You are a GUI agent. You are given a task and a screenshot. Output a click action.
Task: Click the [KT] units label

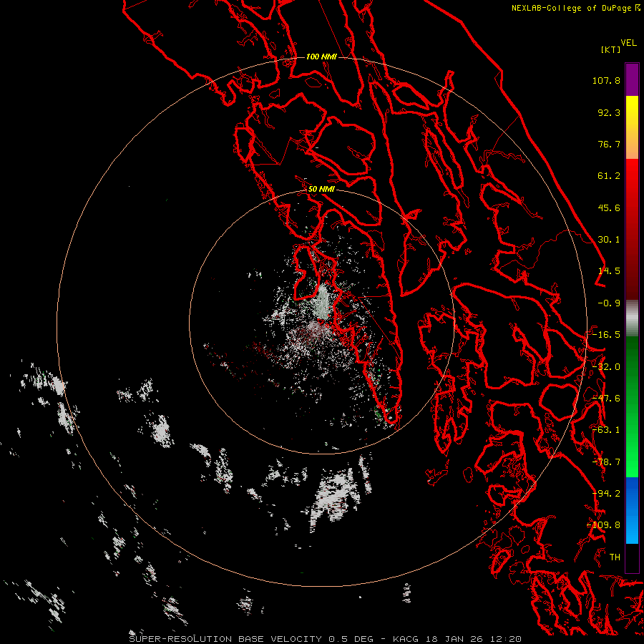pos(610,49)
